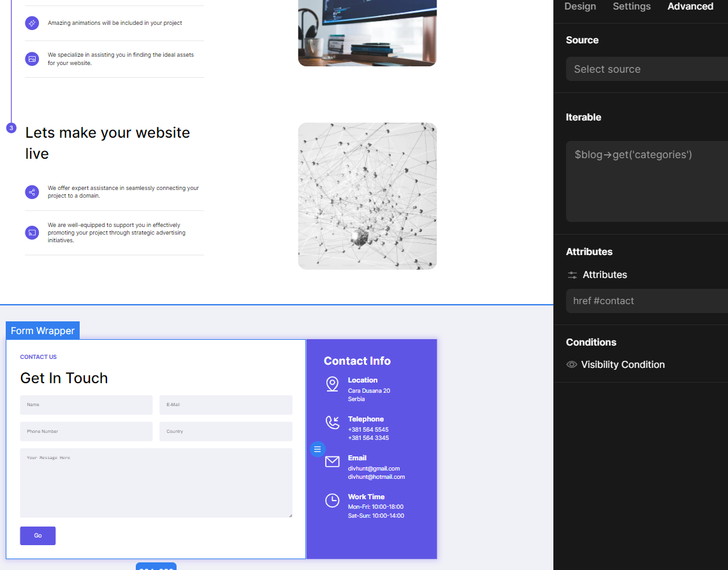The image size is (728, 570).
Task: Click the Telephone incoming call icon
Action: pyautogui.click(x=332, y=422)
